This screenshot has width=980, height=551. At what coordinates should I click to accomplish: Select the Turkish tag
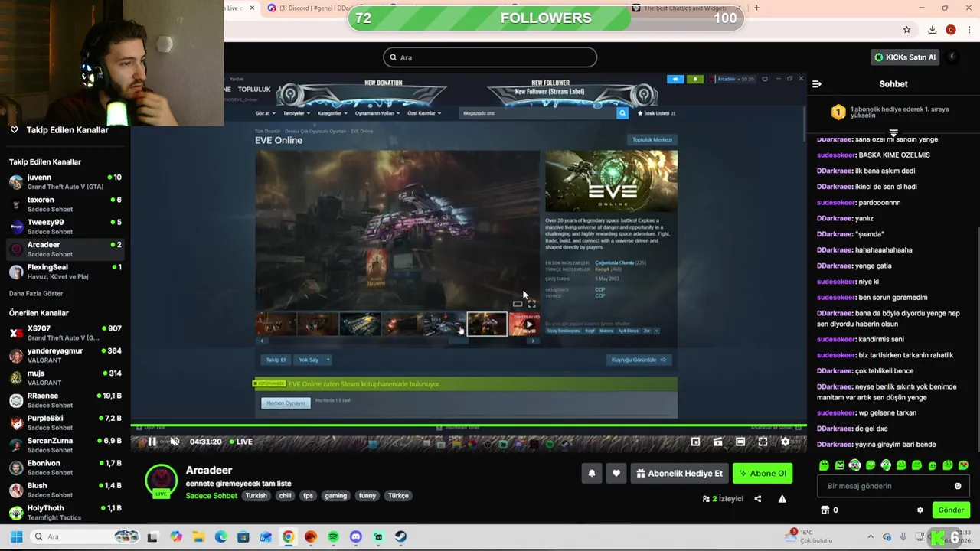[256, 495]
